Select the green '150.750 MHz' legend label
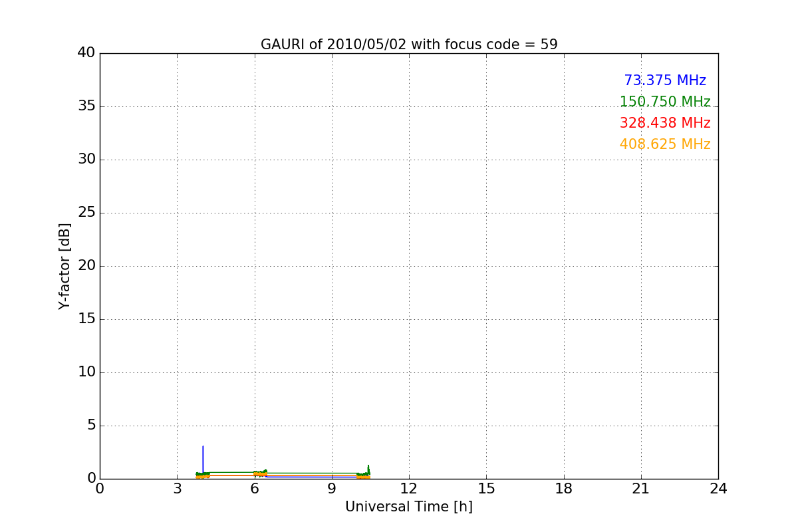Screen dimensions: 798x532 (665, 102)
